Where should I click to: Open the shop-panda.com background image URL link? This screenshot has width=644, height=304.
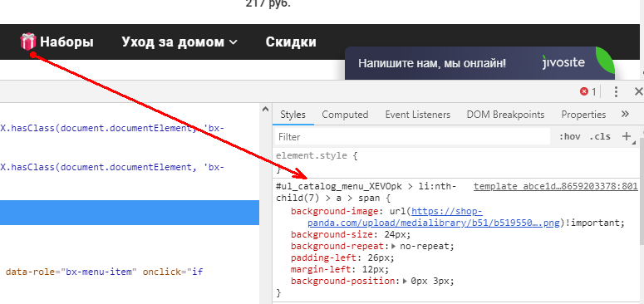[434, 218]
